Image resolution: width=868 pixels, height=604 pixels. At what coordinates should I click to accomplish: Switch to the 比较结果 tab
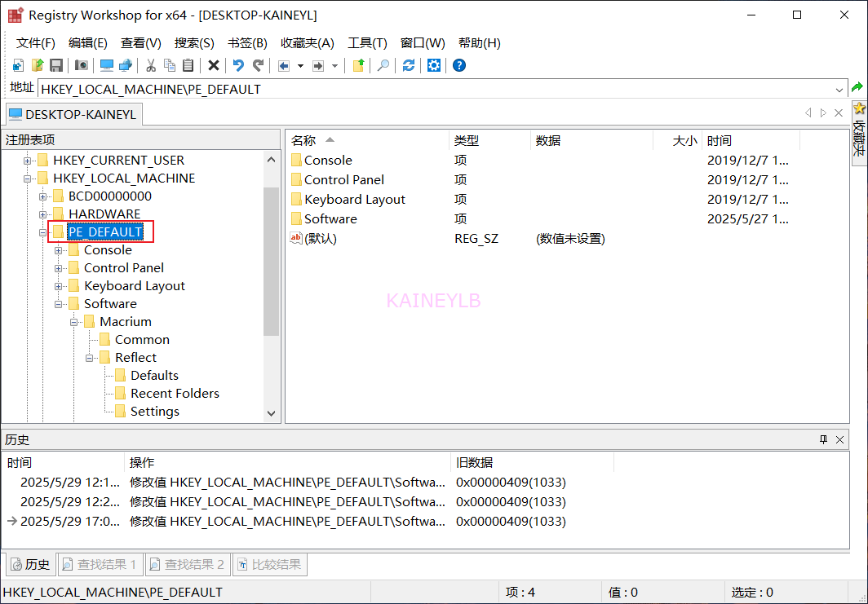click(x=269, y=564)
